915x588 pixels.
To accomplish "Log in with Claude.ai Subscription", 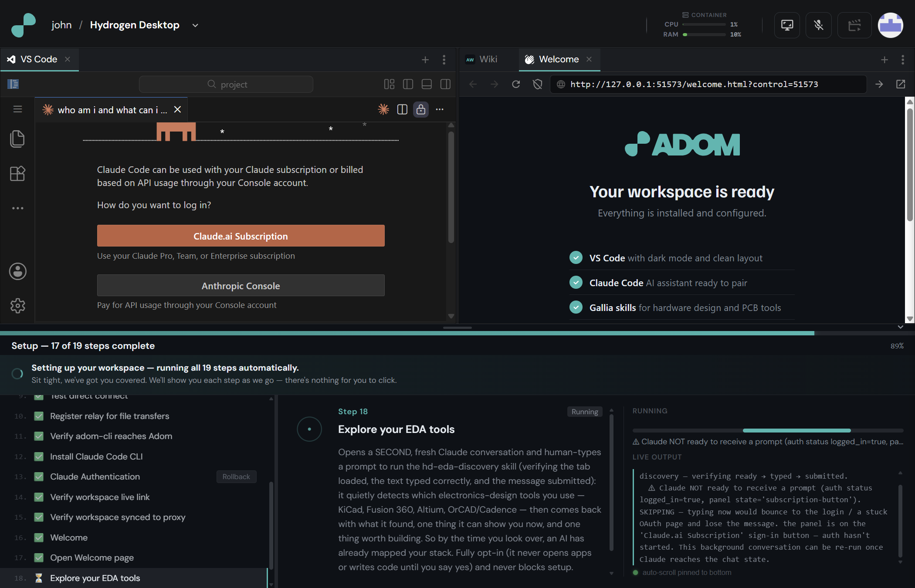I will click(241, 236).
